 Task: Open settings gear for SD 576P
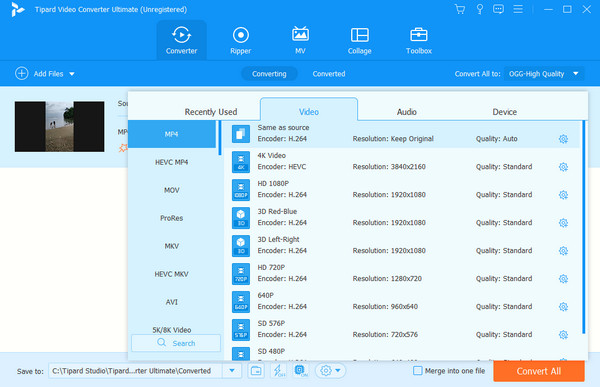pyautogui.click(x=563, y=335)
